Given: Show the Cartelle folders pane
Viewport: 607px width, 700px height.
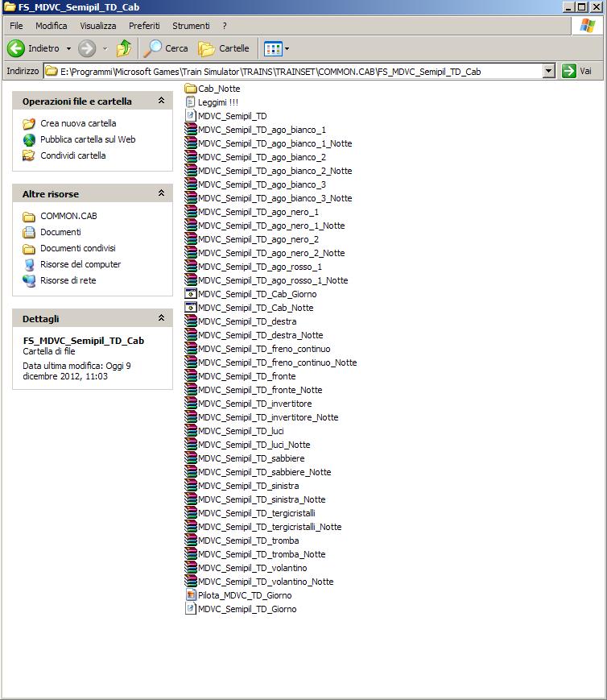Looking at the screenshot, I should [x=224, y=48].
